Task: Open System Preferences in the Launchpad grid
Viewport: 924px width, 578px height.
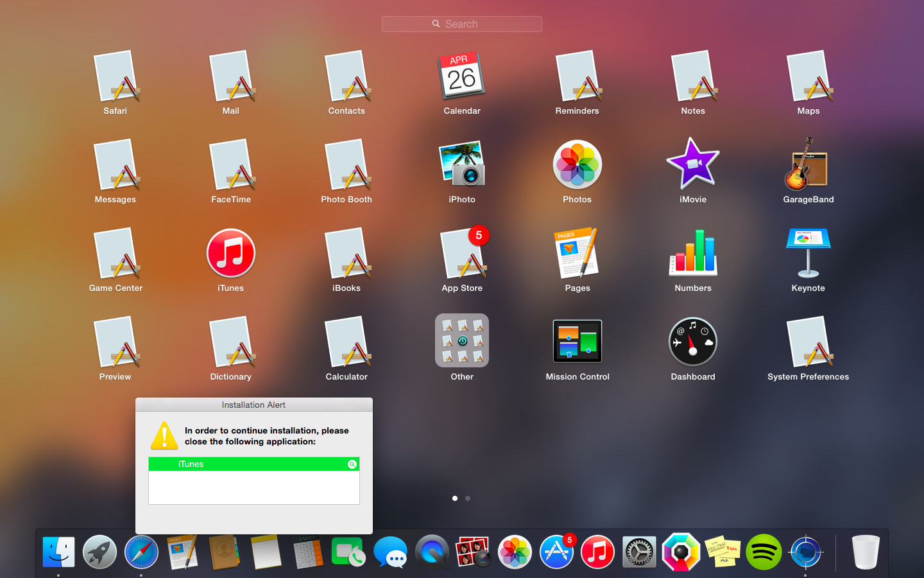Action: coord(809,343)
